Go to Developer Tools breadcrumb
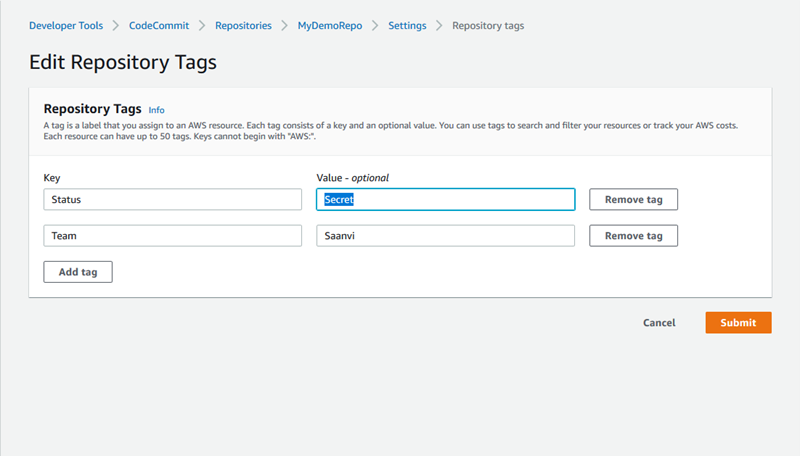Screen dimensions: 800x456 [66, 25]
